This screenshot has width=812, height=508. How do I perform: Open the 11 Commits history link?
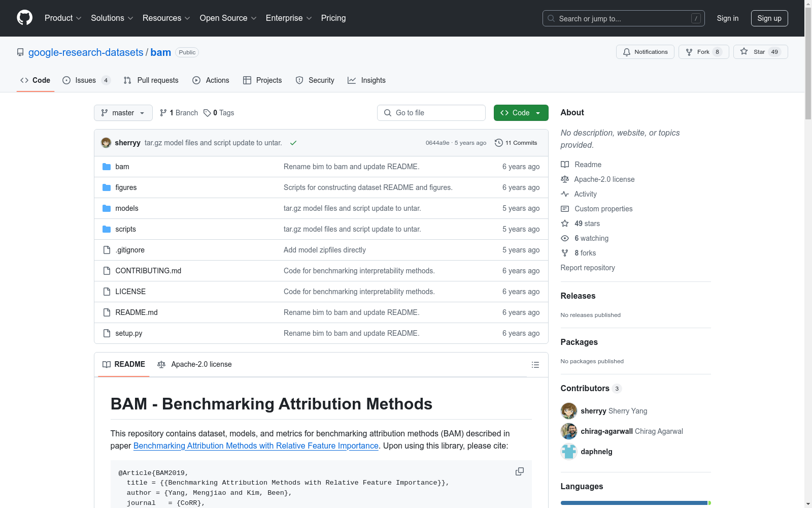coord(516,143)
